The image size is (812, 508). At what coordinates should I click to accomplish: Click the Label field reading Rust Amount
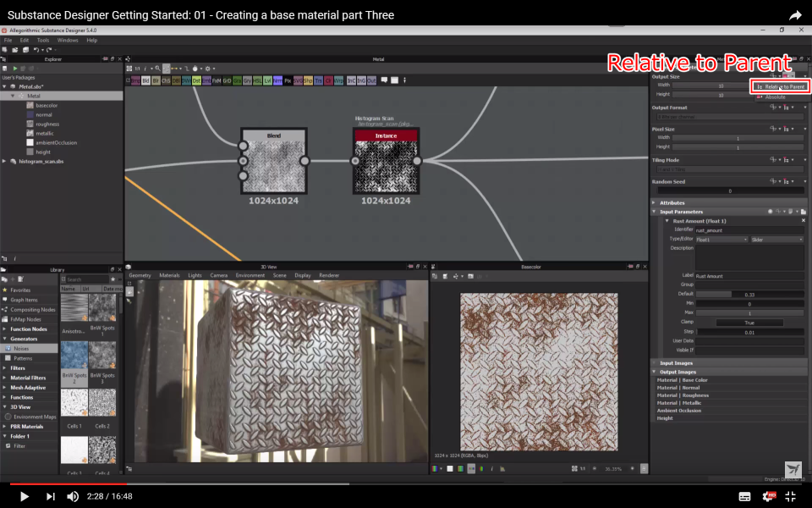point(749,276)
